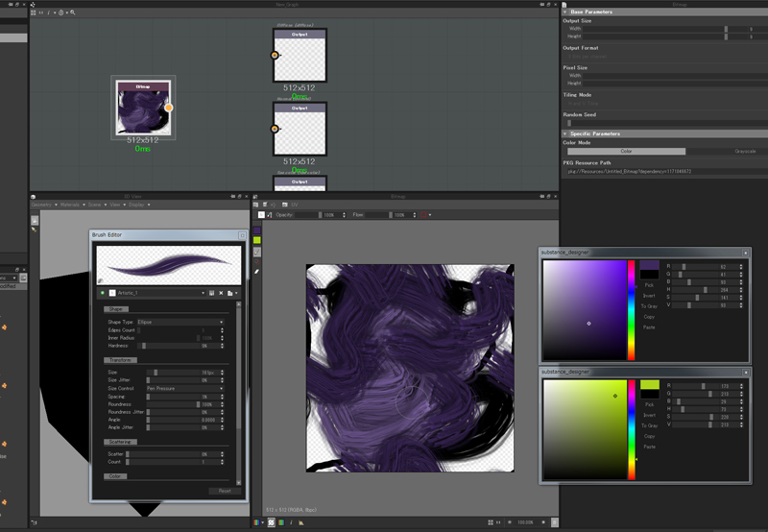768x532 pixels.
Task: Click the zoom magnifier icon in graph toolbar
Action: [73, 12]
